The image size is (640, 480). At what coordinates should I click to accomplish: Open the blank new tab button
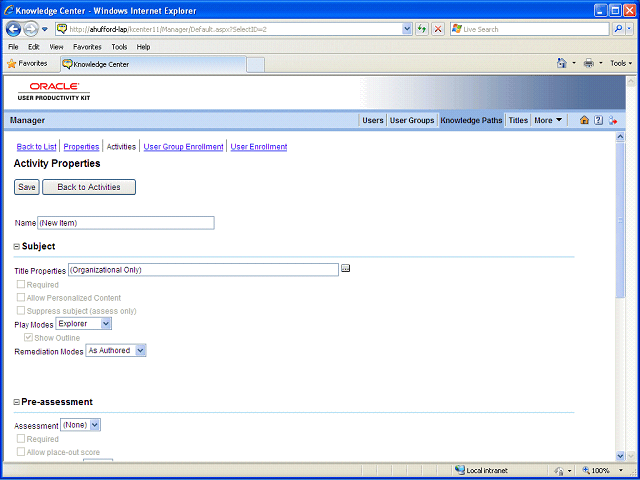pyautogui.click(x=256, y=64)
